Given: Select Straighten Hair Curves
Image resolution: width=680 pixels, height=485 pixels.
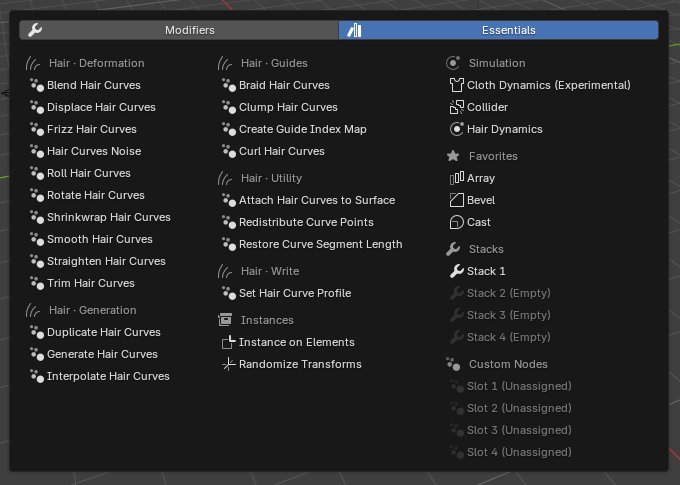Looking at the screenshot, I should (106, 261).
